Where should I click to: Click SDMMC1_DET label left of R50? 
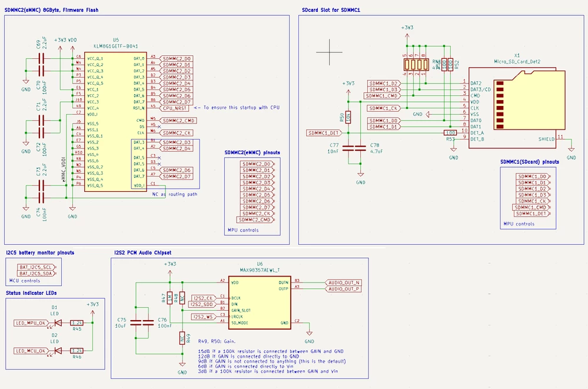click(x=324, y=133)
